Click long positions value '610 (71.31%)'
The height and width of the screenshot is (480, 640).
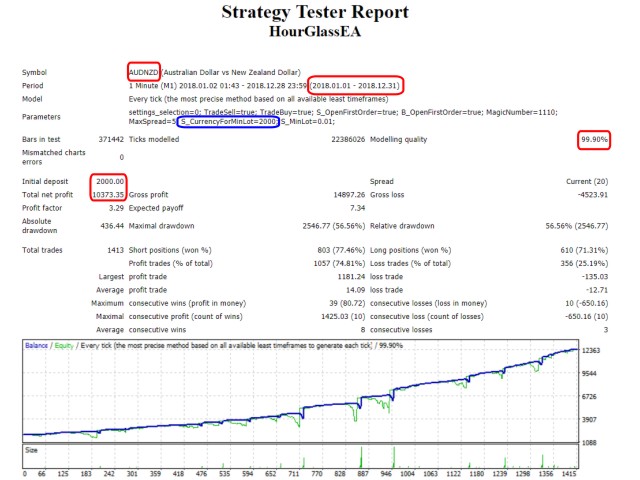[x=584, y=250]
